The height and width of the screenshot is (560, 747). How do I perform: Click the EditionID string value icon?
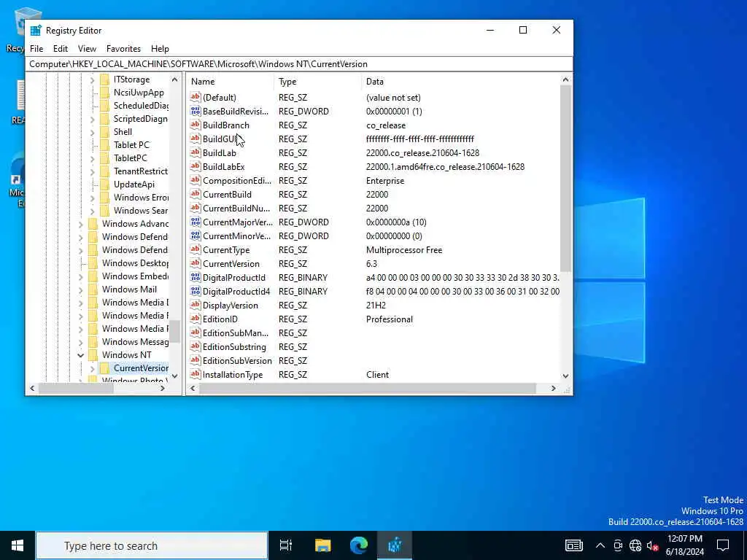coord(195,319)
